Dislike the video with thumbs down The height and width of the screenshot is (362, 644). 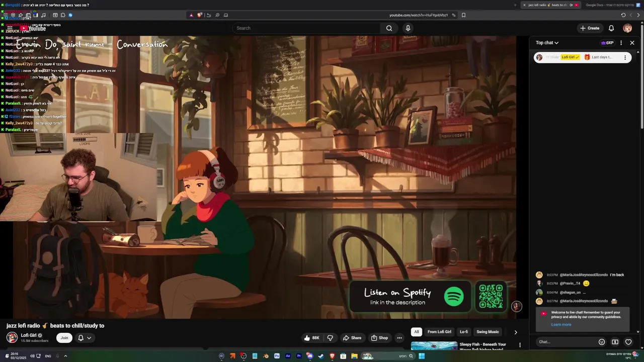(x=330, y=338)
